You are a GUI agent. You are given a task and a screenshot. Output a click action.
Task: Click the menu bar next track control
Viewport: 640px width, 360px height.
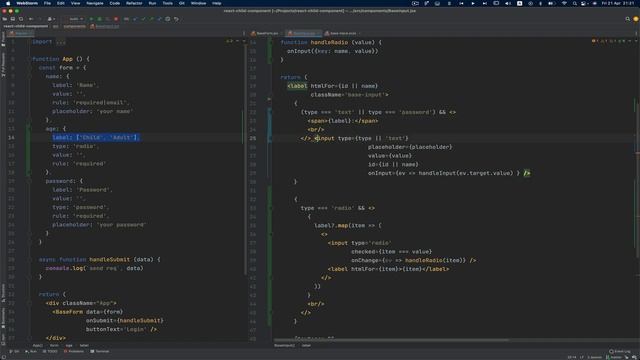[484, 3]
